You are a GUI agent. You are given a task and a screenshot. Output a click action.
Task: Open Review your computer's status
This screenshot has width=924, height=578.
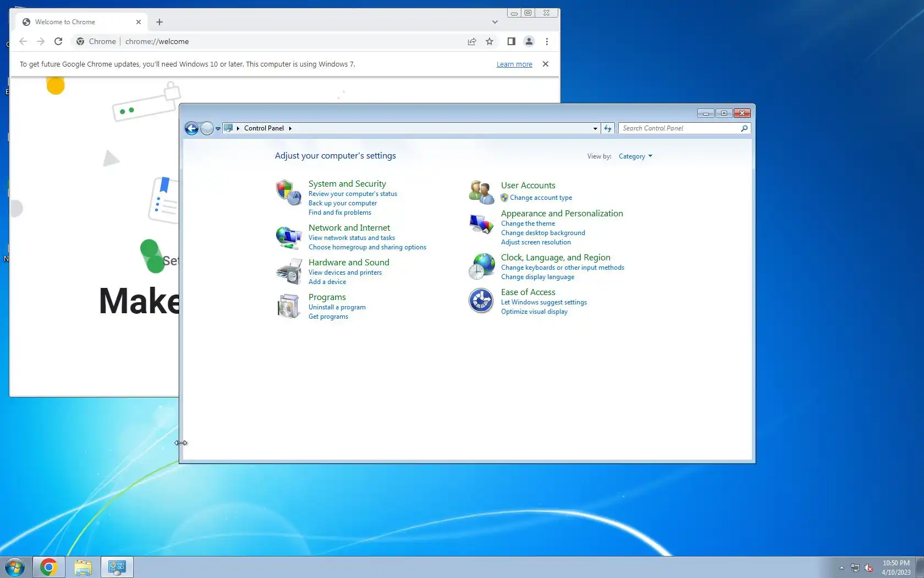353,194
